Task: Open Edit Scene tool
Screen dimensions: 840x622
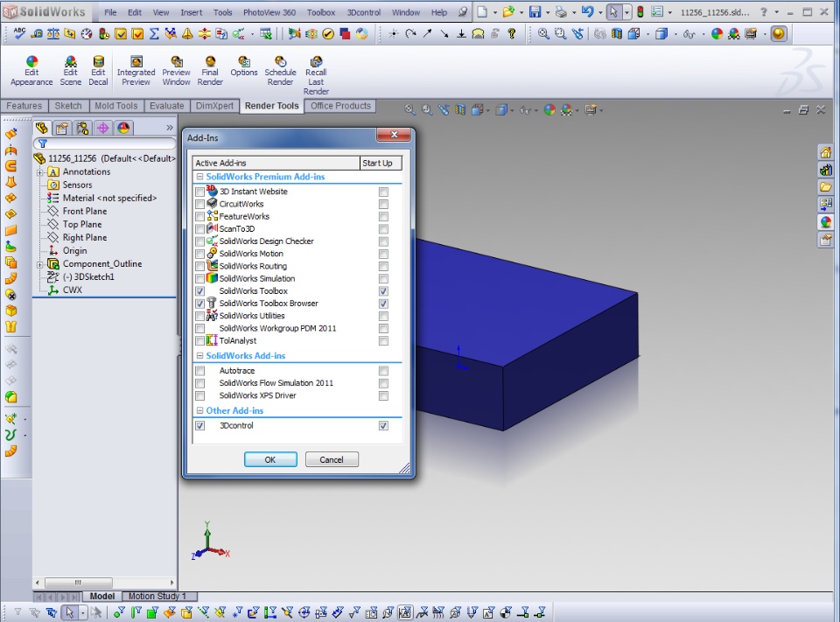Action: tap(71, 71)
